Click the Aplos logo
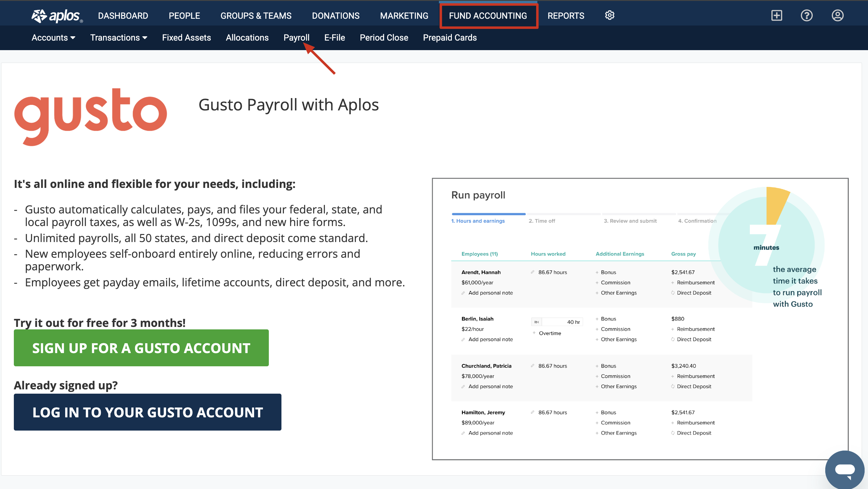 coord(57,15)
